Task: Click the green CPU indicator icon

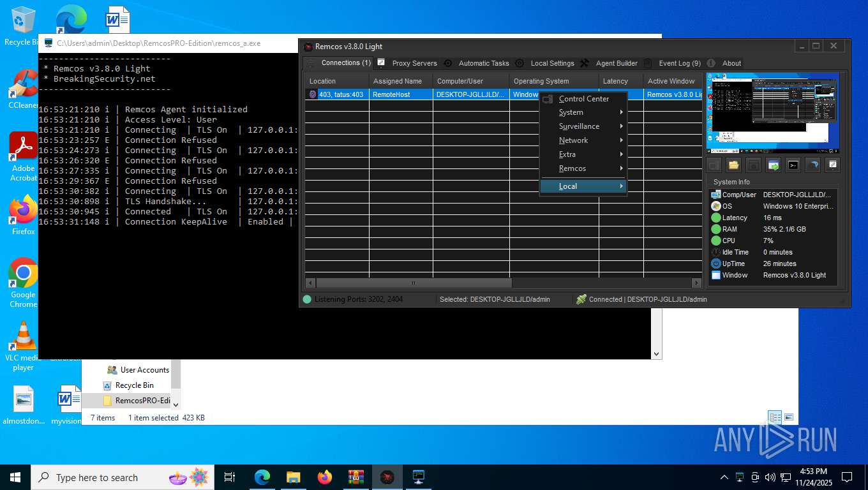Action: [716, 241]
